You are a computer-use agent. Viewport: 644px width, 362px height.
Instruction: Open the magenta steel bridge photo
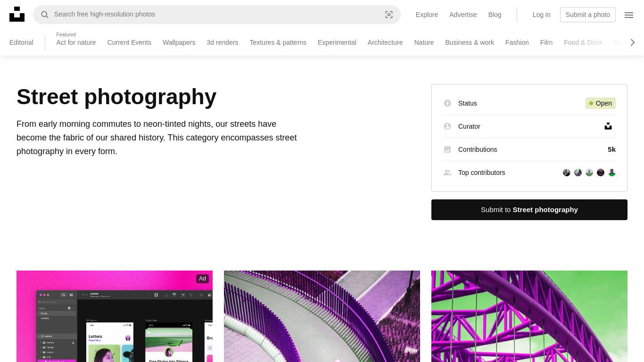529,316
